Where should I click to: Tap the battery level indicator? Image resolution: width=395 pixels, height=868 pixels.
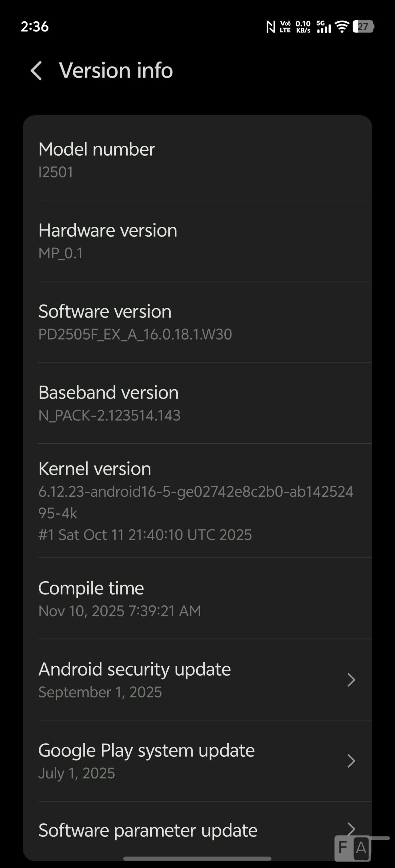pyautogui.click(x=363, y=27)
